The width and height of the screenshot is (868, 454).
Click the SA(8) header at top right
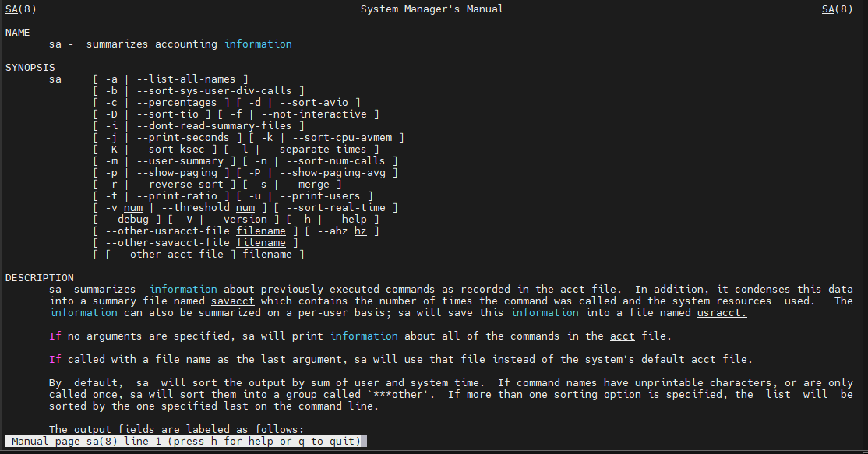pyautogui.click(x=837, y=9)
